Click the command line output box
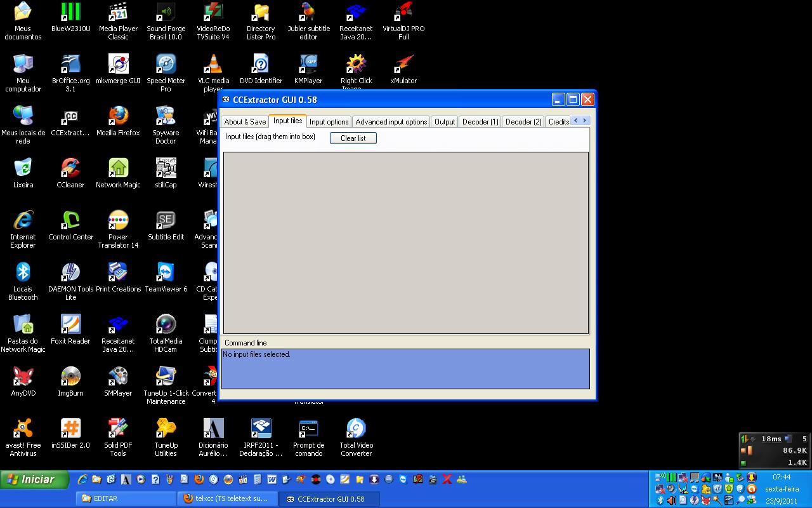 (405, 368)
